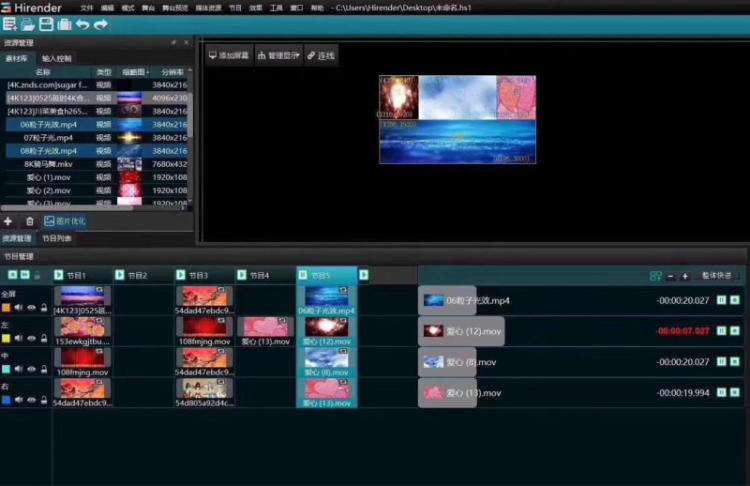Click 108fmjng.mov thumbnail in 节目3 column
The height and width of the screenshot is (486, 750).
click(204, 328)
